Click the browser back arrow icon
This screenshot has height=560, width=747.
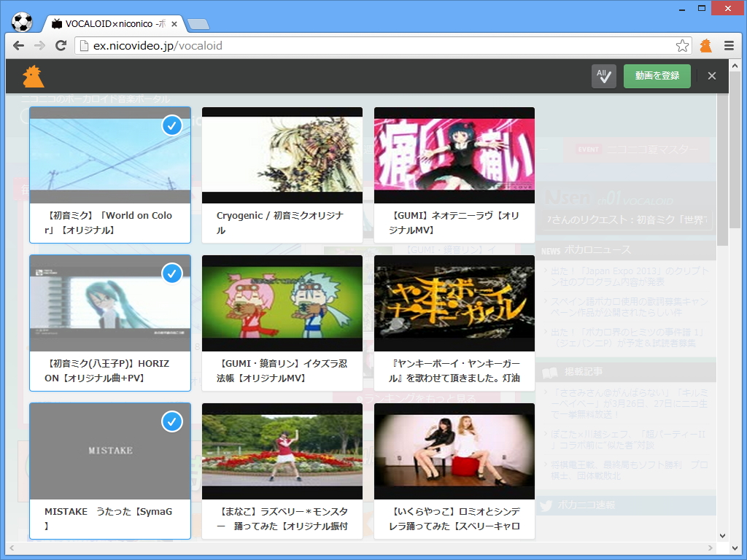pyautogui.click(x=18, y=45)
